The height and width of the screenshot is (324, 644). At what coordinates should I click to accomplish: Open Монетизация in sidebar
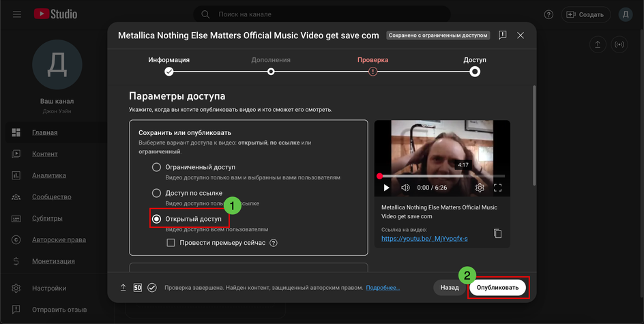click(x=53, y=261)
